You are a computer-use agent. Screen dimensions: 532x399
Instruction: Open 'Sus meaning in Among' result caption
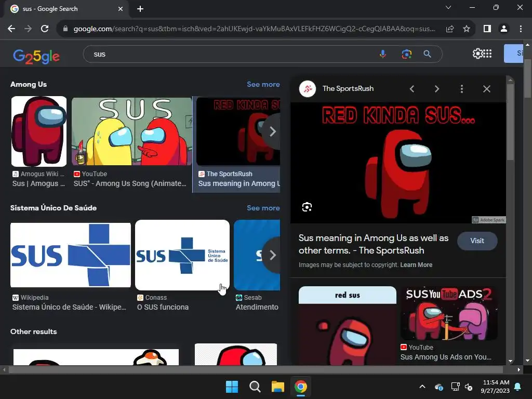coord(239,183)
